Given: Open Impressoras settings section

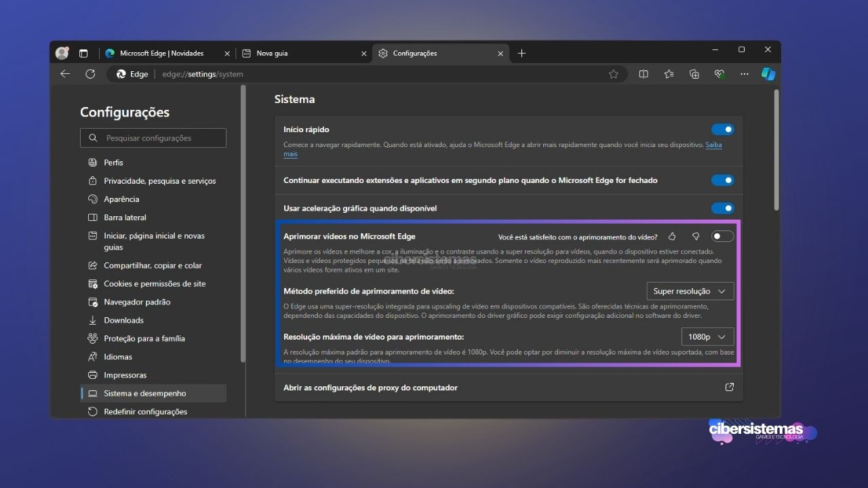Looking at the screenshot, I should (x=153, y=375).
